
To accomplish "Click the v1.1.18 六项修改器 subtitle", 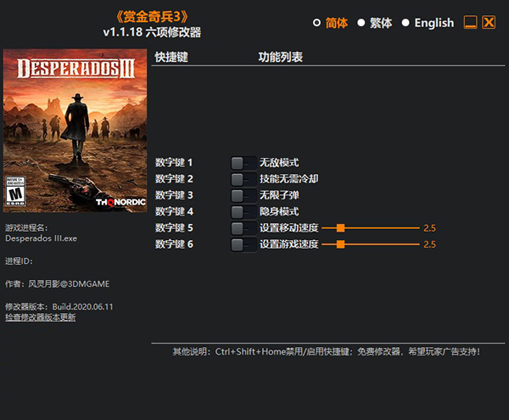I will [152, 32].
